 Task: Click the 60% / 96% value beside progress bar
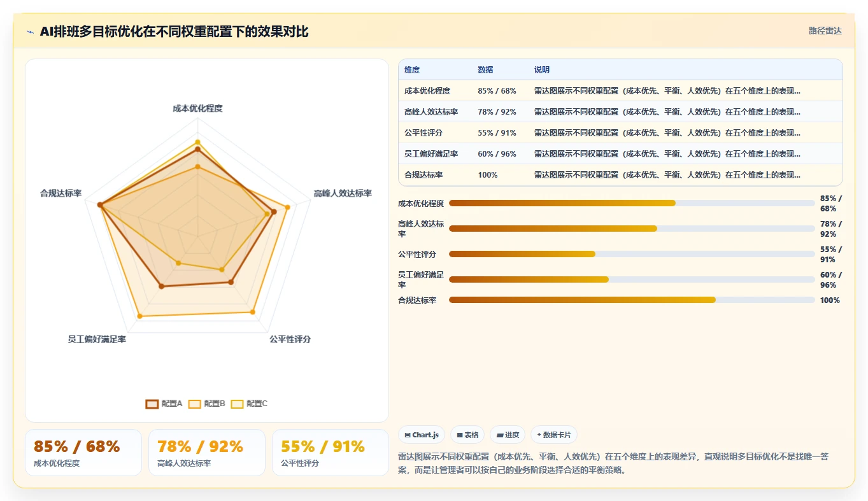pyautogui.click(x=831, y=280)
